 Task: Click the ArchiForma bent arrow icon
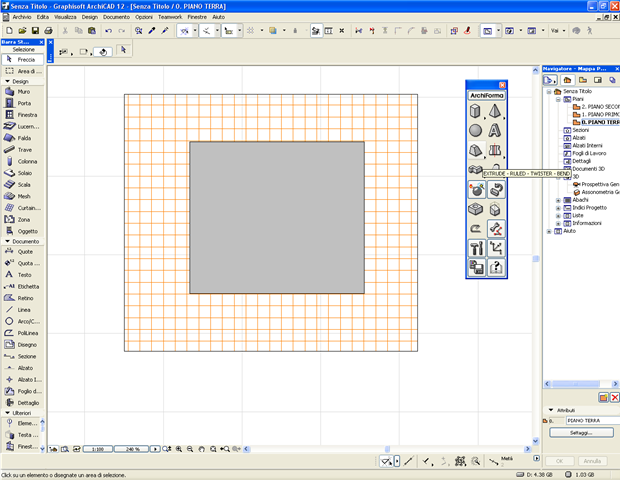pos(476,229)
